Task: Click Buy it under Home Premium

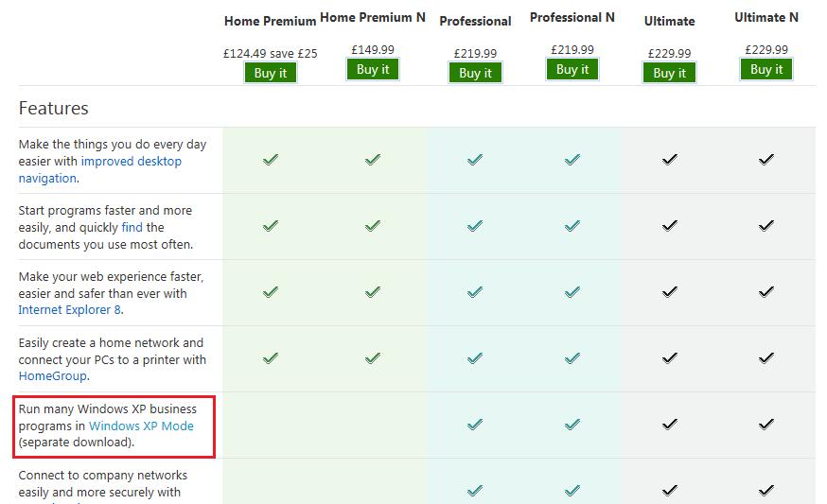Action: tap(271, 73)
